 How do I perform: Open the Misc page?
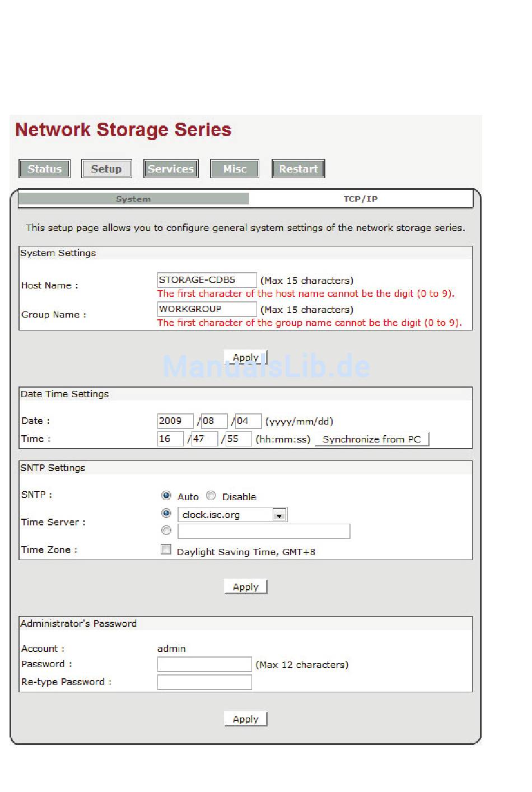[x=235, y=169]
